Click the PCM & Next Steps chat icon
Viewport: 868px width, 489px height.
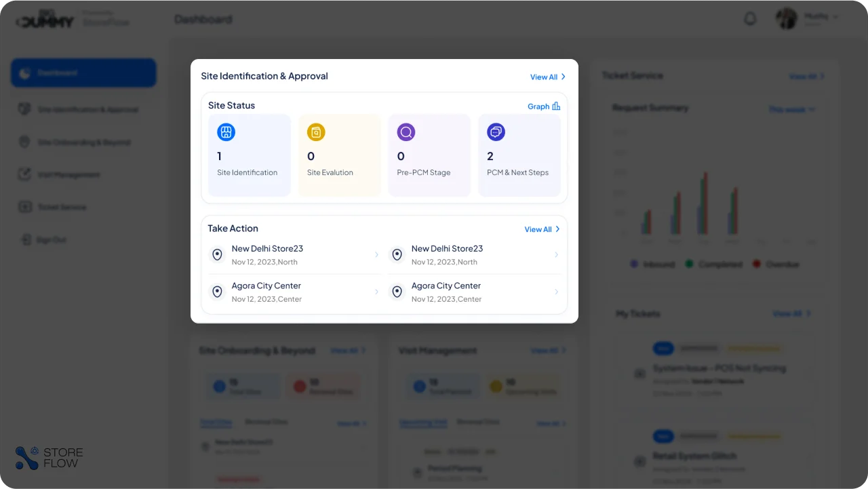[496, 132]
